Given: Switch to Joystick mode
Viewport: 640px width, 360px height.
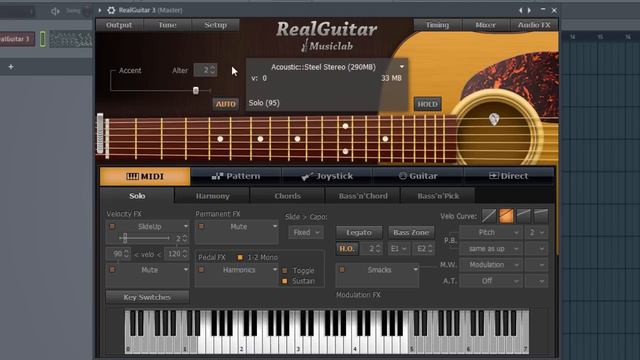Looking at the screenshot, I should tap(327, 176).
